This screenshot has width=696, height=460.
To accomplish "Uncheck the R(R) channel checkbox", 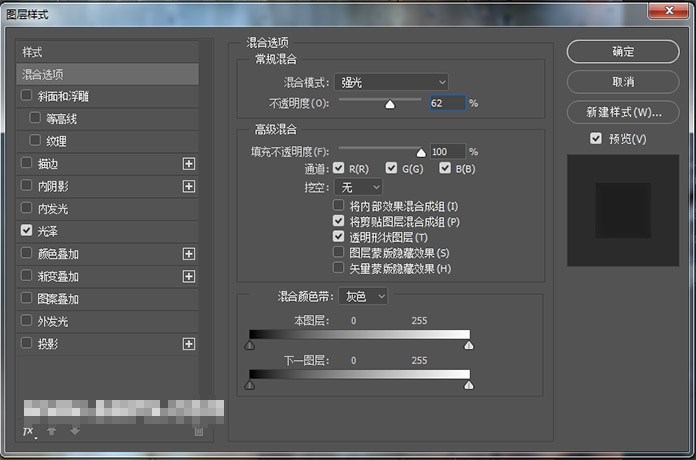I will tap(339, 168).
